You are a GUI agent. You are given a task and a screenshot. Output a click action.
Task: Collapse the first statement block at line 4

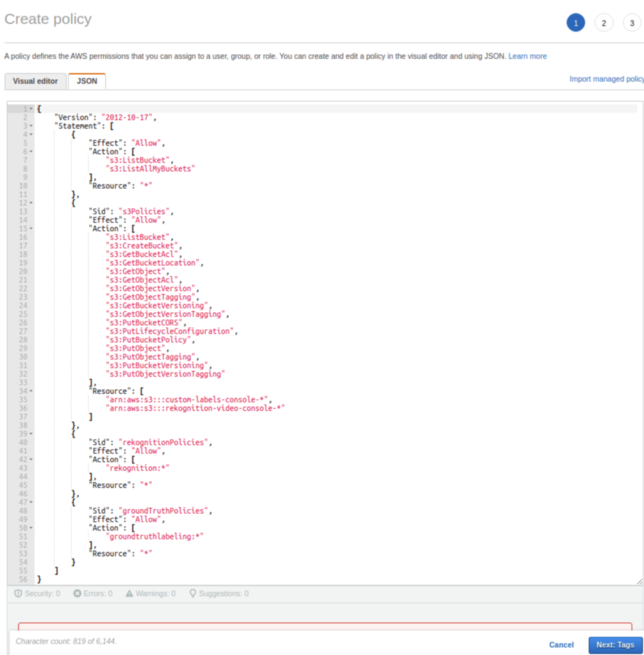[31, 135]
